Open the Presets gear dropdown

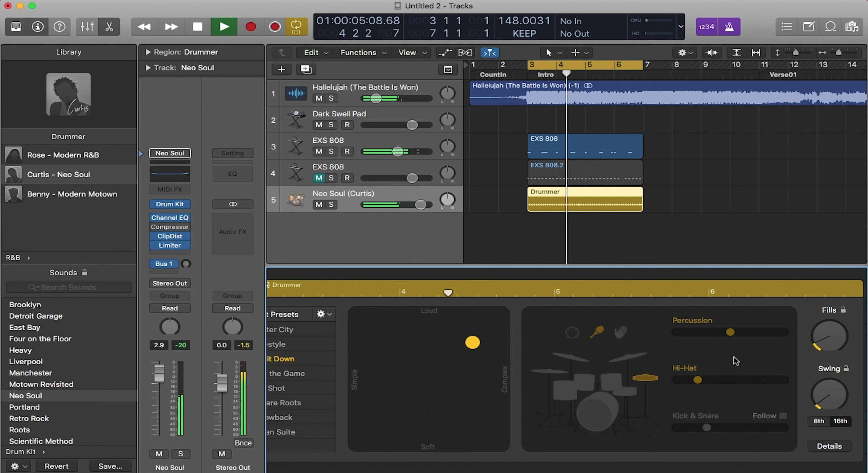pyautogui.click(x=324, y=314)
